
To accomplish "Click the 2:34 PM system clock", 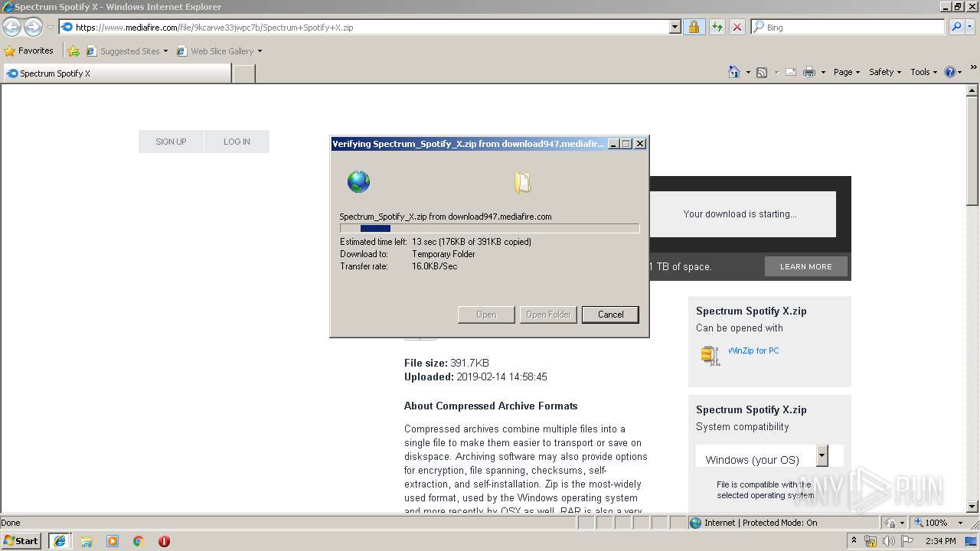I will (x=940, y=541).
